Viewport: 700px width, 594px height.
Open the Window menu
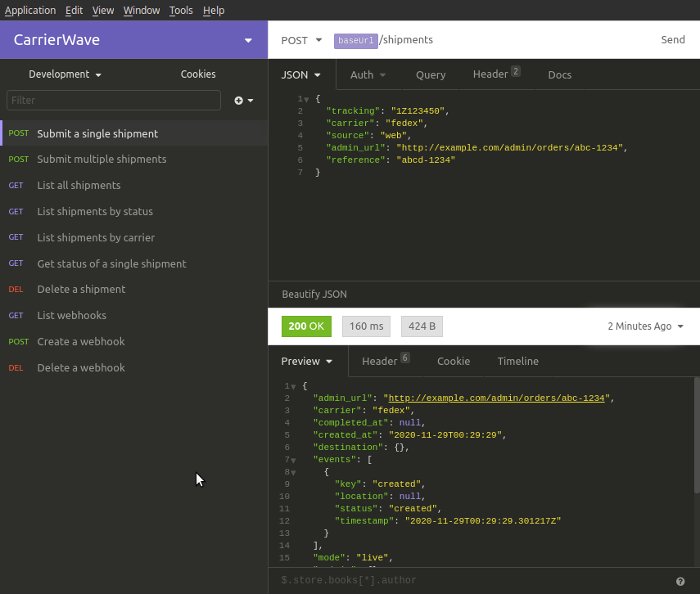pyautogui.click(x=142, y=11)
